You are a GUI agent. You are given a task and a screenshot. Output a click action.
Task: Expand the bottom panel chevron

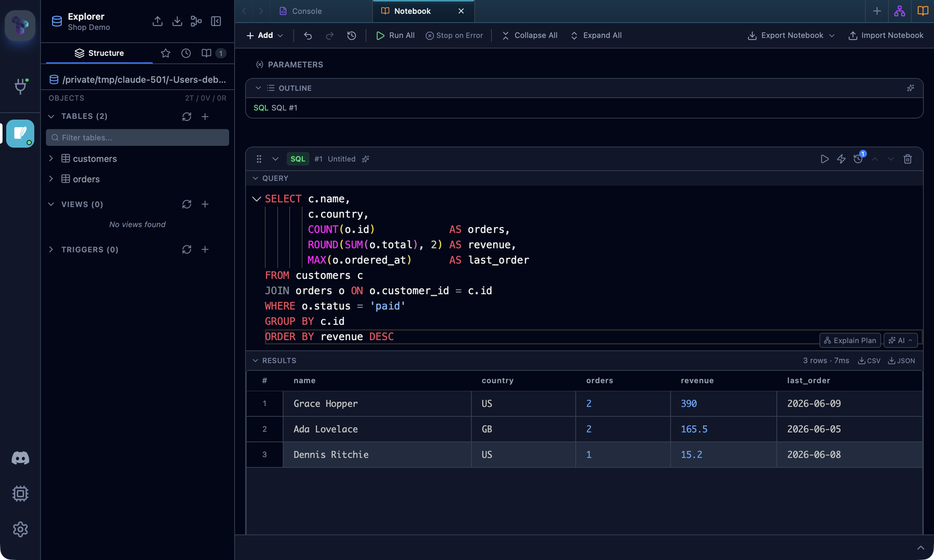tap(921, 548)
